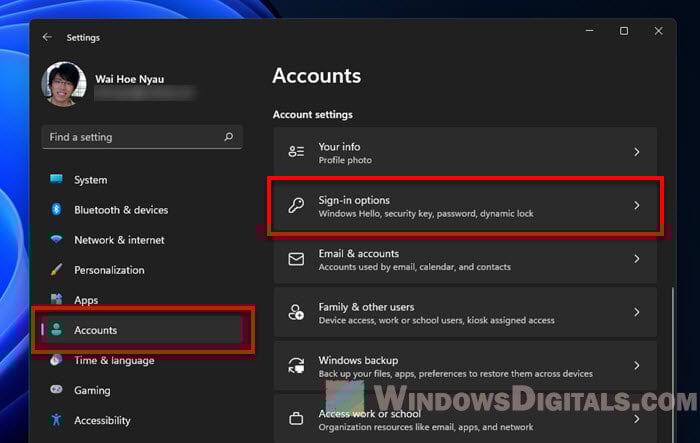Click the Personalization paintbrush icon
Image resolution: width=700 pixels, height=443 pixels.
56,269
